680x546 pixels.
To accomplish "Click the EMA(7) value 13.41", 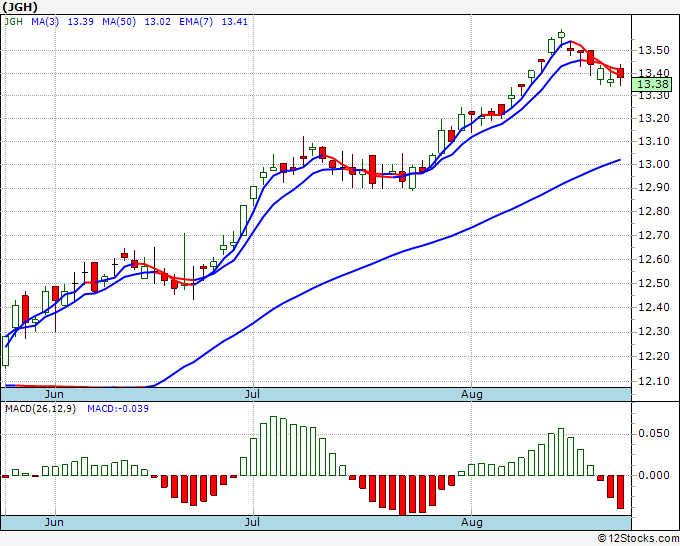I will (x=235, y=22).
